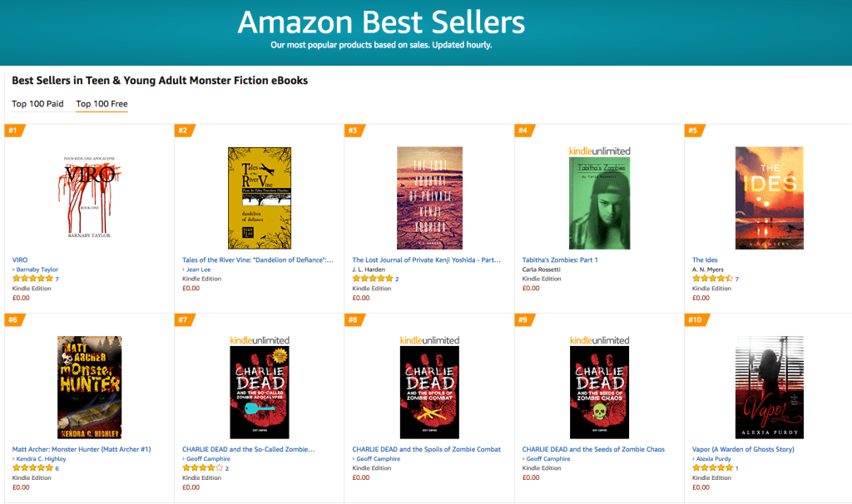This screenshot has height=504, width=852.
Task: Open the VIRO book cover
Action: (x=90, y=198)
